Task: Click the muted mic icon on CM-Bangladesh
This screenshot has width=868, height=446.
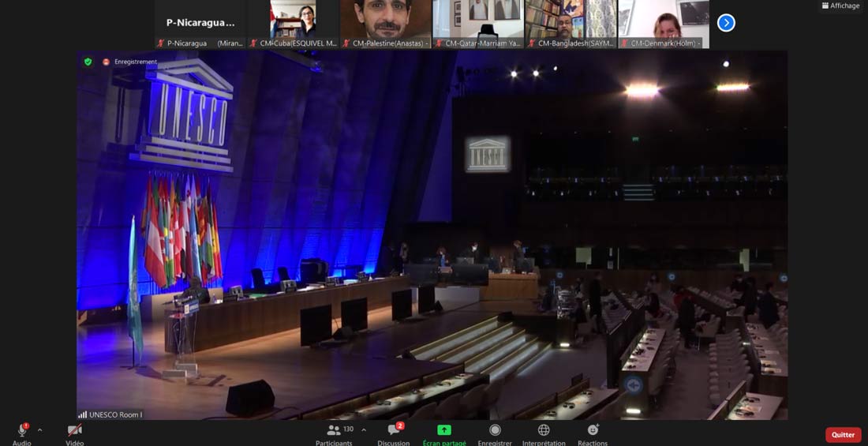Action: click(x=532, y=43)
